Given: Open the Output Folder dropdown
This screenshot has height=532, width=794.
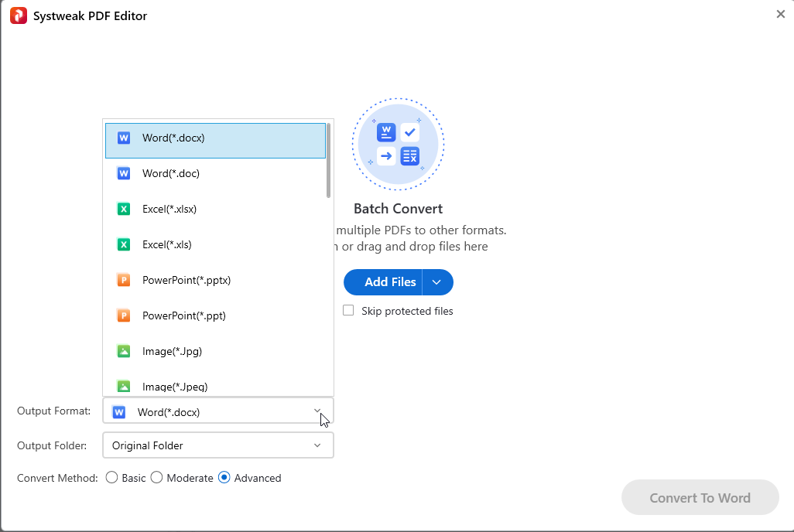Looking at the screenshot, I should pos(217,445).
